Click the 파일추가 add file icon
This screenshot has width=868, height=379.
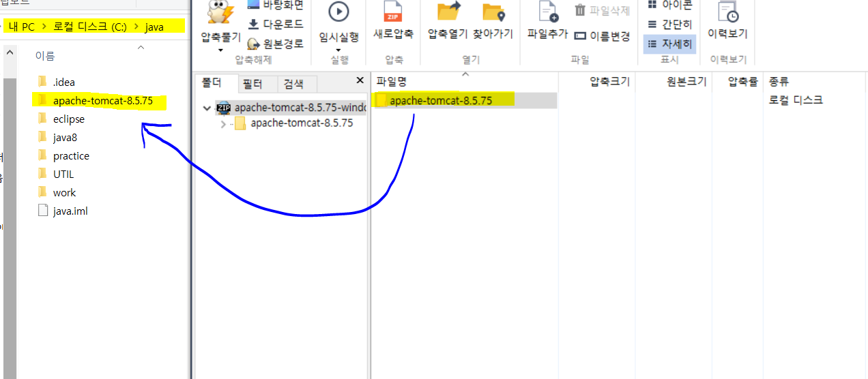(548, 12)
